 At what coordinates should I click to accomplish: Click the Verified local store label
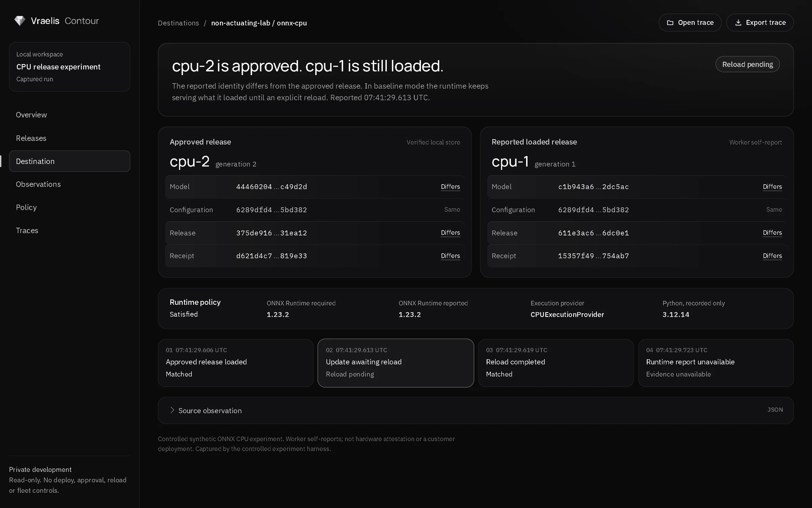click(x=433, y=142)
